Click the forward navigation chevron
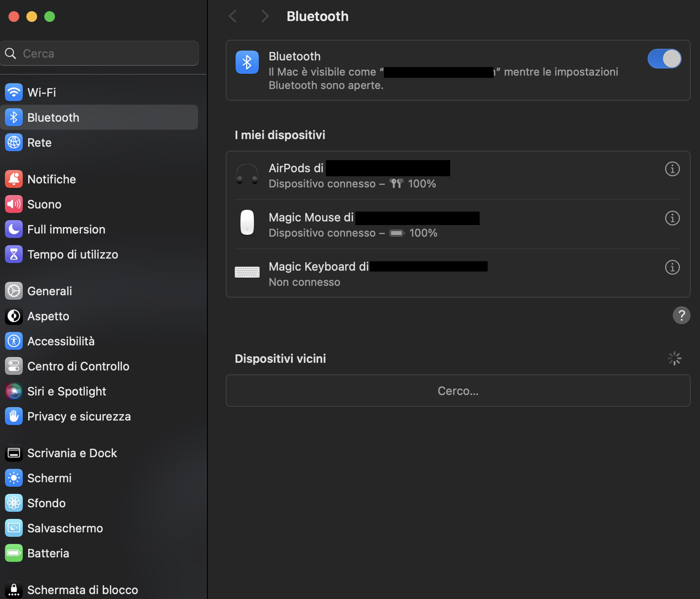This screenshot has width=700, height=599. (x=265, y=16)
